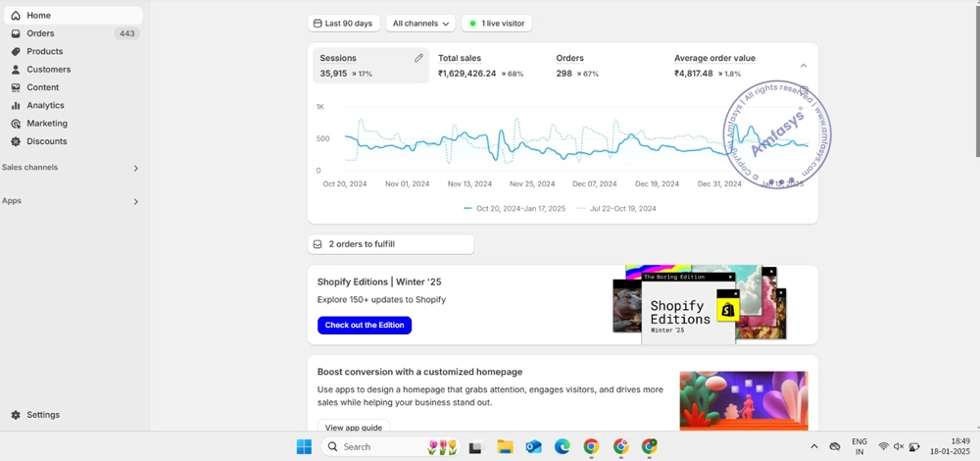Select the Total sales metric
The width and height of the screenshot is (980, 461).
[x=480, y=66]
